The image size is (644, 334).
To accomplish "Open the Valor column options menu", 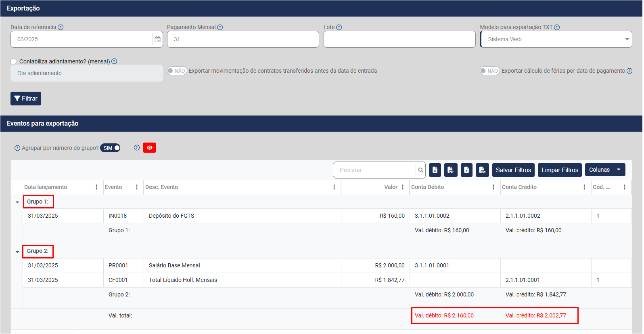I will 403,187.
